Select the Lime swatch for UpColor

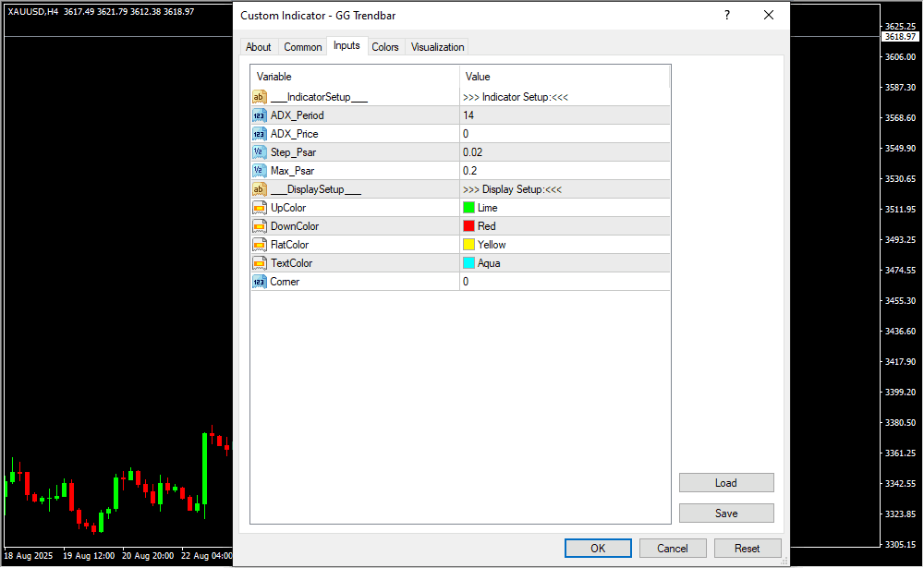pos(469,208)
